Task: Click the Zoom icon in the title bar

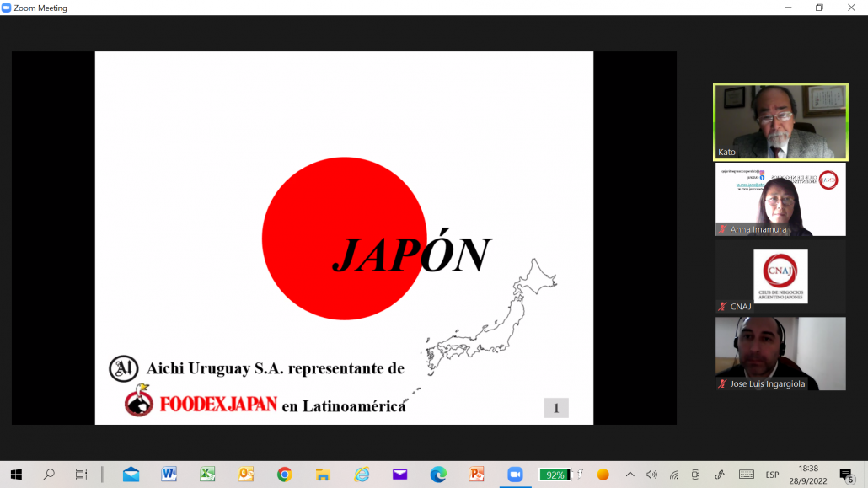Action: coord(6,8)
